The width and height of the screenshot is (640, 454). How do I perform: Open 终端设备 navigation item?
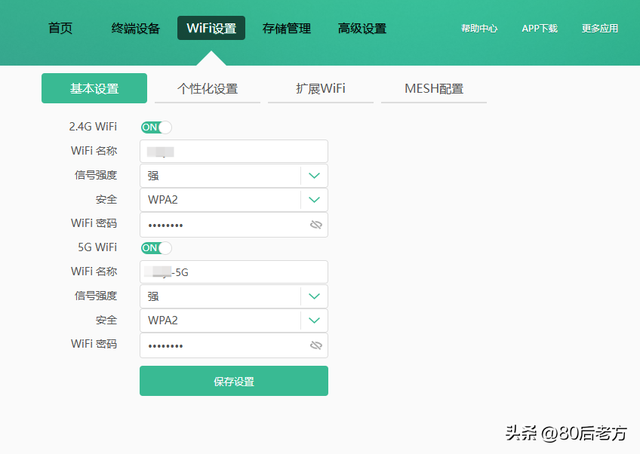pyautogui.click(x=135, y=28)
